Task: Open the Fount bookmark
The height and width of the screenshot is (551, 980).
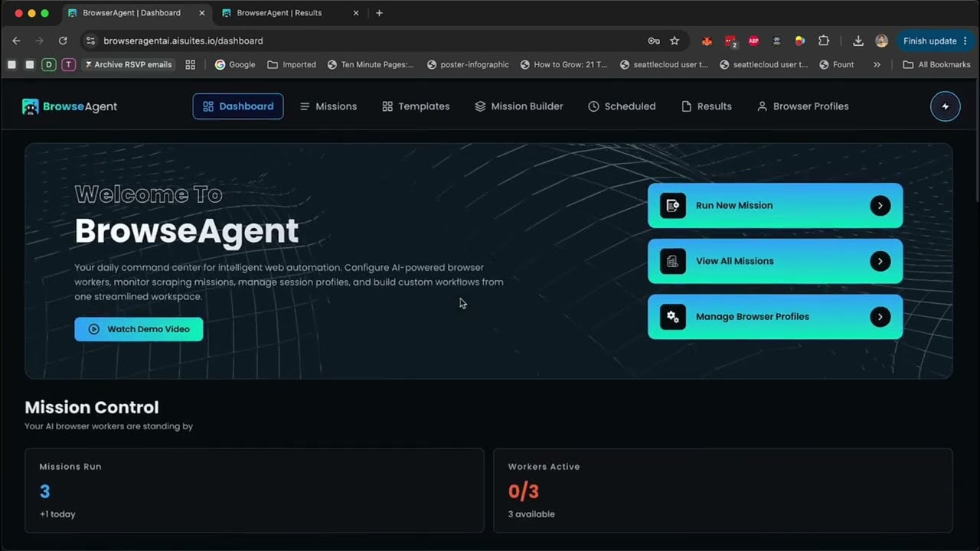Action: 836,64
